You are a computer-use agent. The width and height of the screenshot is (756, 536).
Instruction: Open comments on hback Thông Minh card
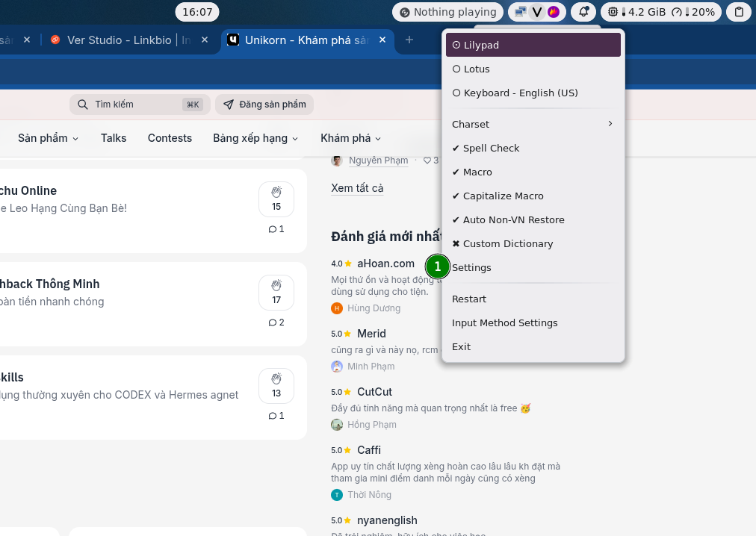[x=276, y=322]
